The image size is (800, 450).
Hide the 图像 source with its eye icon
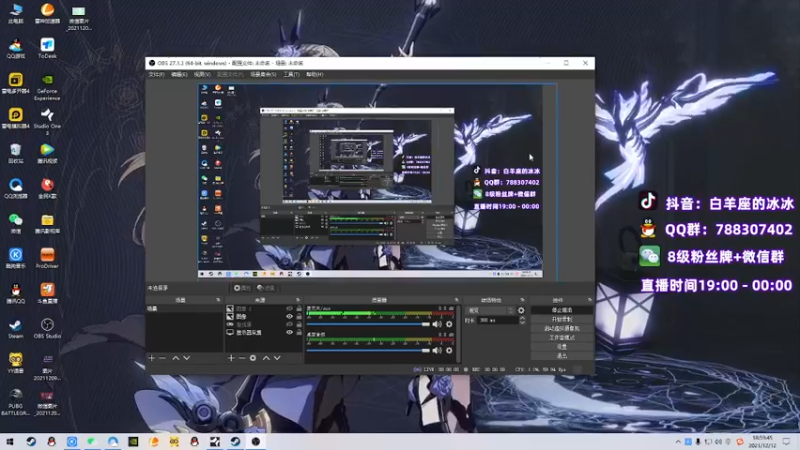289,316
